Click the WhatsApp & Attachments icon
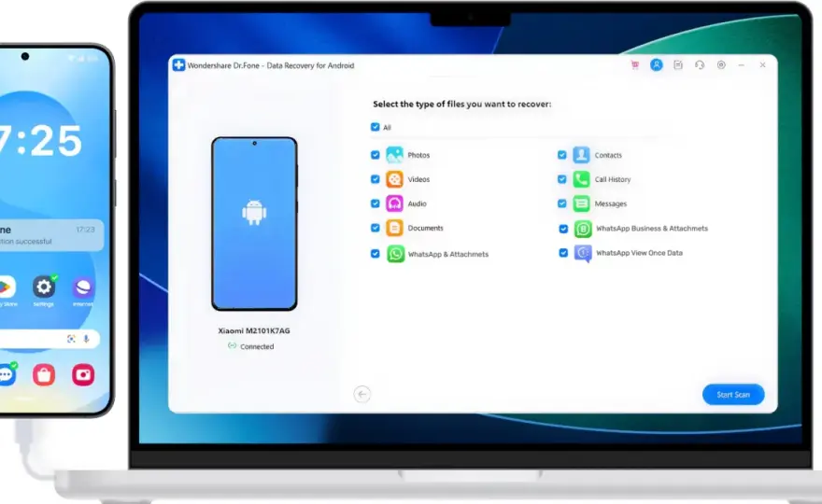This screenshot has width=822, height=504. tap(396, 254)
